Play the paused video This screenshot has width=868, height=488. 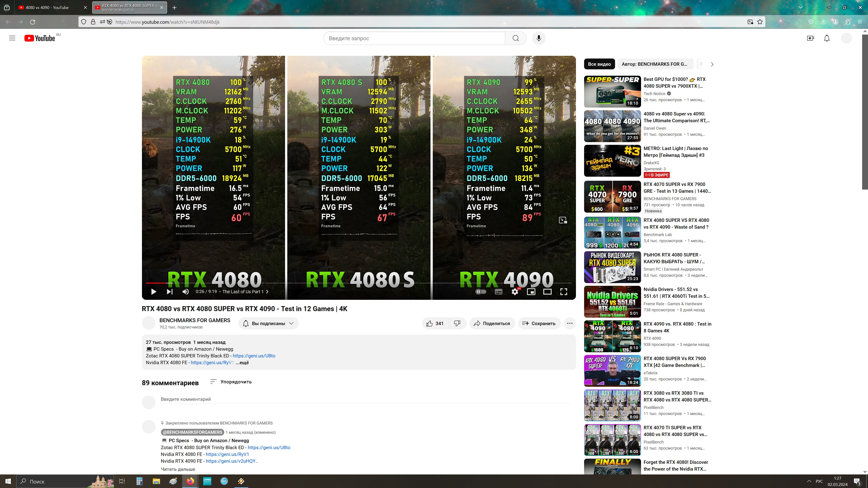(154, 292)
